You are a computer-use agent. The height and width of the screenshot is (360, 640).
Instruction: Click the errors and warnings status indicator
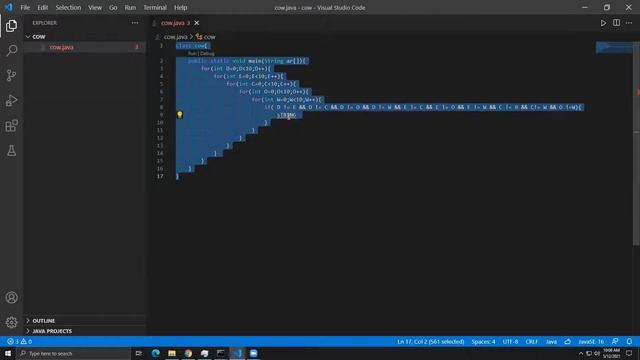pyautogui.click(x=19, y=342)
